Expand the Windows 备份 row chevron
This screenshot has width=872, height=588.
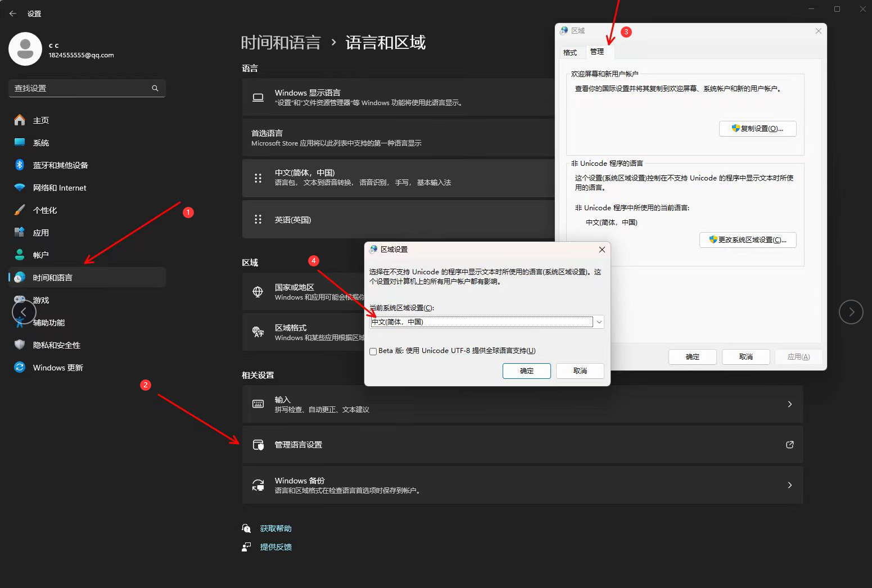tap(790, 485)
